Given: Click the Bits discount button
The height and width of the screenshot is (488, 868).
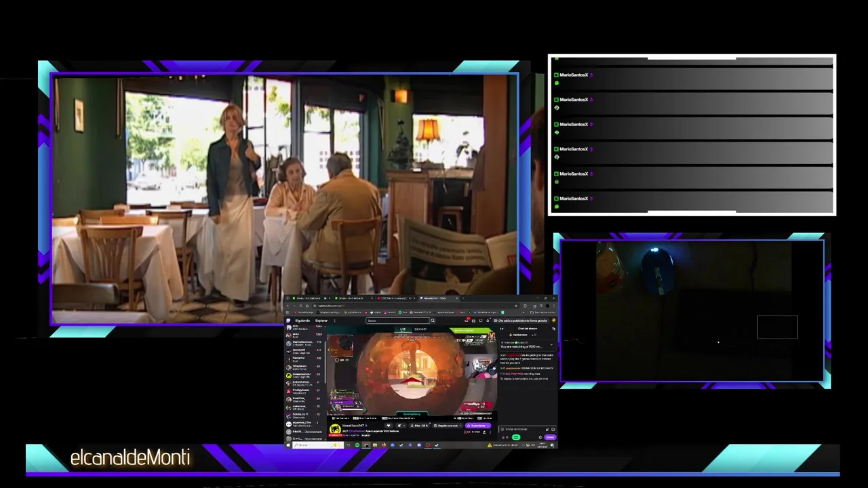Looking at the screenshot, I should click(420, 426).
